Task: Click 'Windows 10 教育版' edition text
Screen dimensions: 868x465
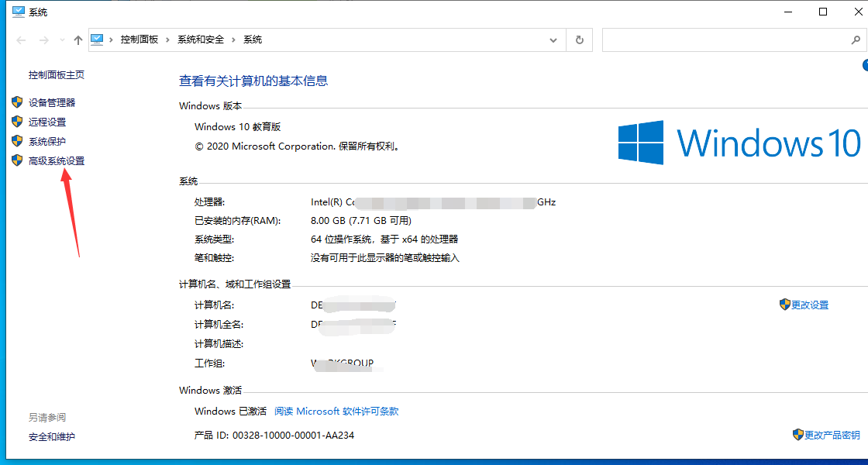Action: 238,127
